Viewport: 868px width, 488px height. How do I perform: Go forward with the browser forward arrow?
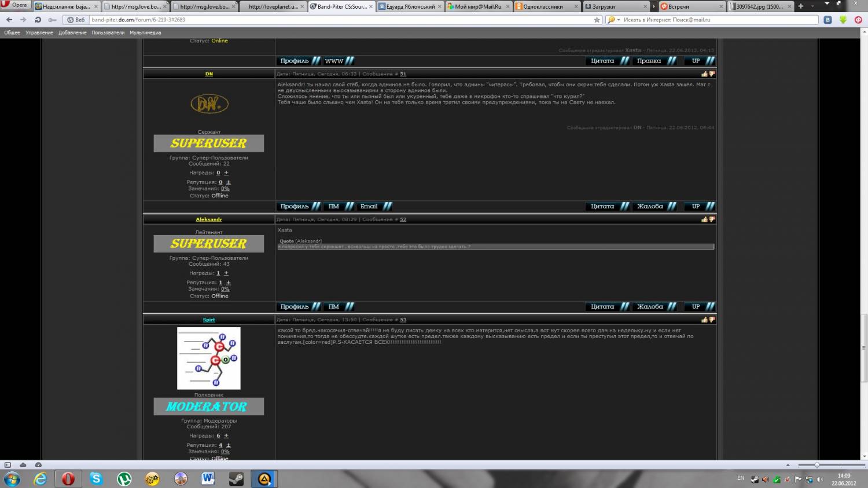24,20
